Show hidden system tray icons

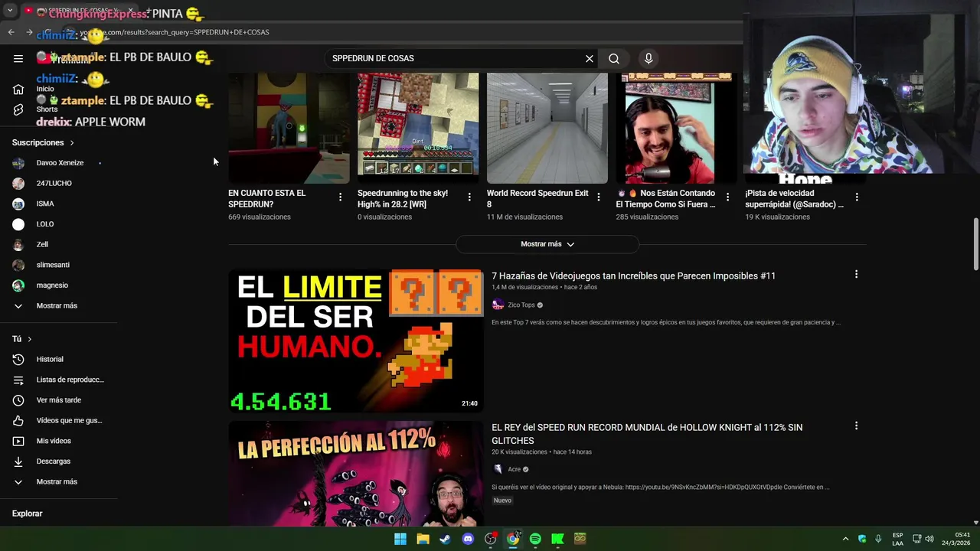845,539
